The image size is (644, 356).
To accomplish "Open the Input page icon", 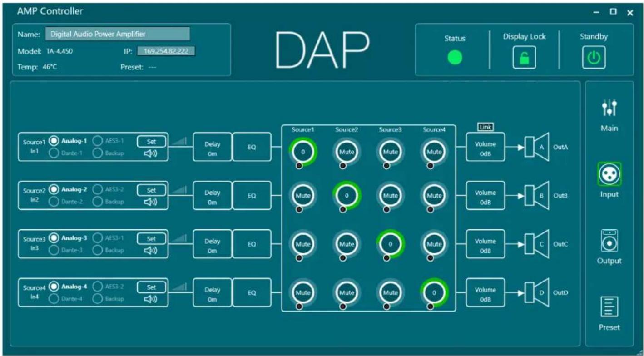I will tap(609, 174).
